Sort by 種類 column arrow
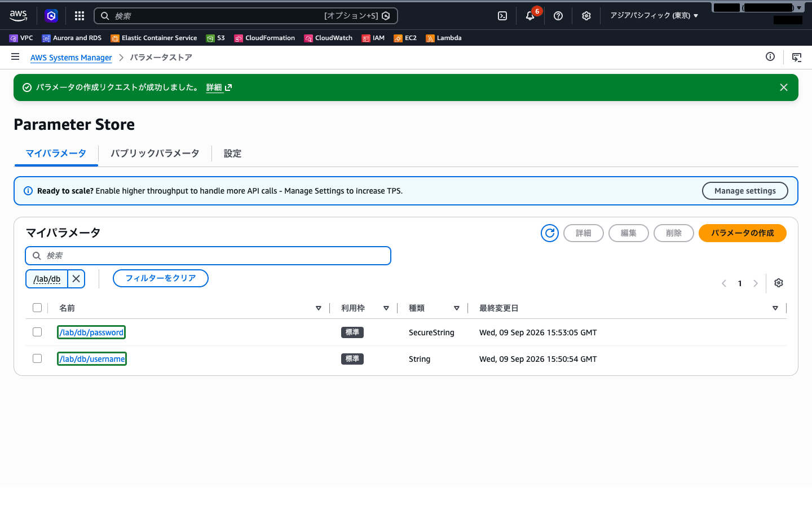This screenshot has width=812, height=508. click(457, 308)
